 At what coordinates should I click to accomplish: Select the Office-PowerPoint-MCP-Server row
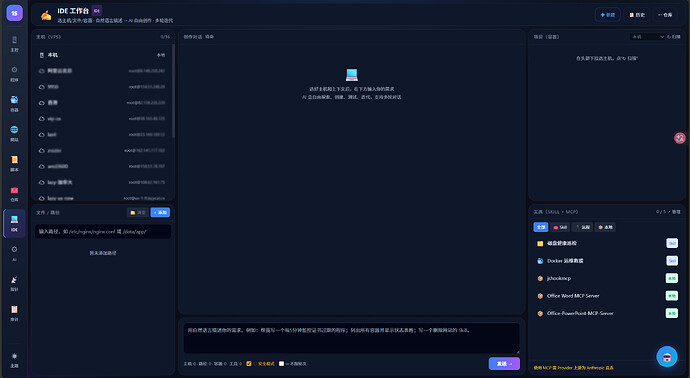point(607,313)
